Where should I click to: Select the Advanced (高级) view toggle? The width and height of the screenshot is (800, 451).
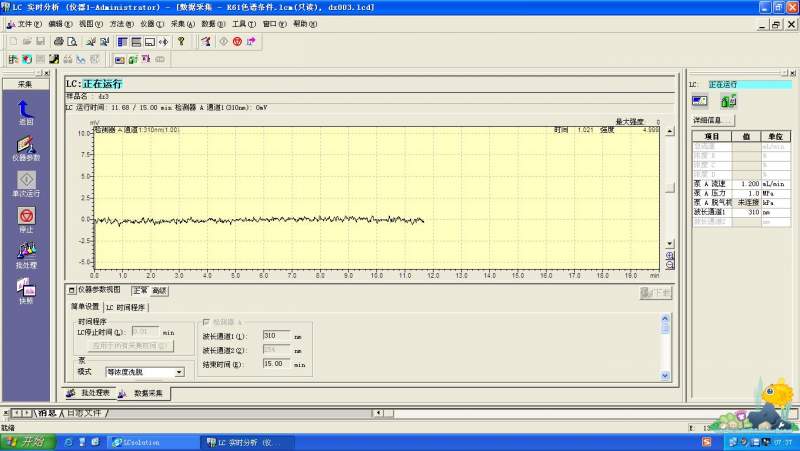159,290
